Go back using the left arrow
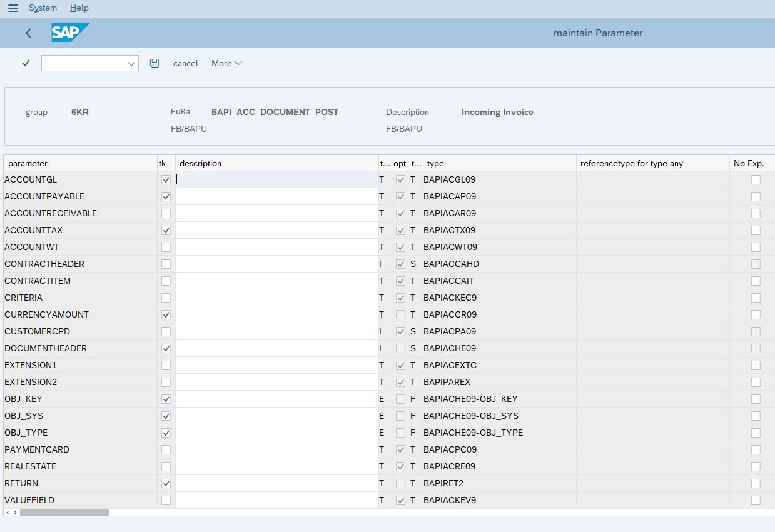 point(28,33)
